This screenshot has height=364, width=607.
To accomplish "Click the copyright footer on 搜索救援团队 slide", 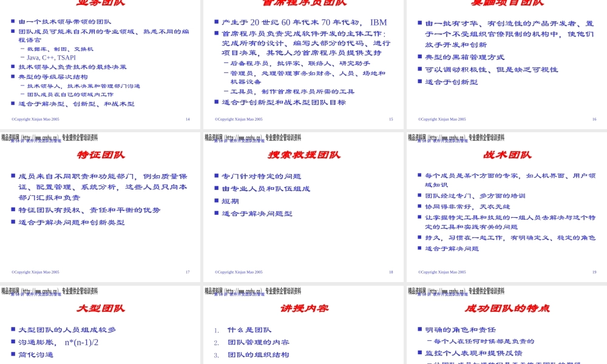I will pos(239,272).
